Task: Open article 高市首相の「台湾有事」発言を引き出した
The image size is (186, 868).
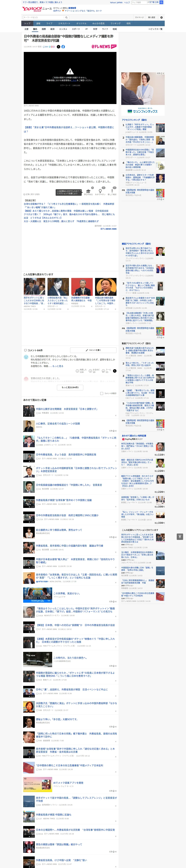Action: pyautogui.click(x=76, y=576)
